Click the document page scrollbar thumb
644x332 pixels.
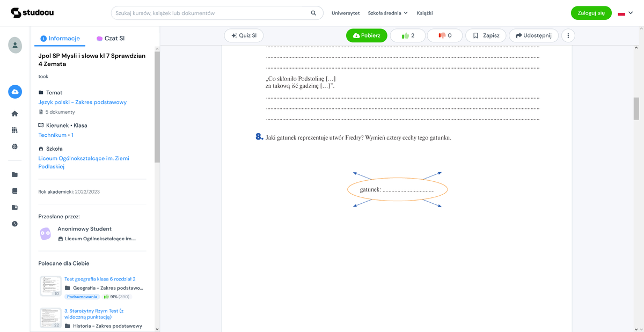pyautogui.click(x=636, y=108)
